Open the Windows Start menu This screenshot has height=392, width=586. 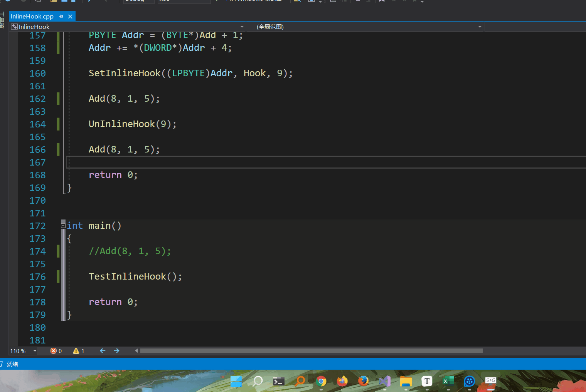pyautogui.click(x=236, y=381)
